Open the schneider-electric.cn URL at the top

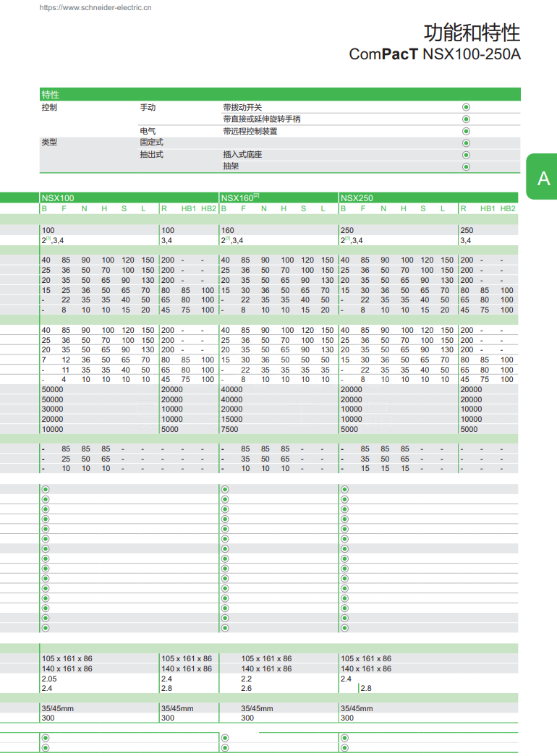pyautogui.click(x=95, y=8)
